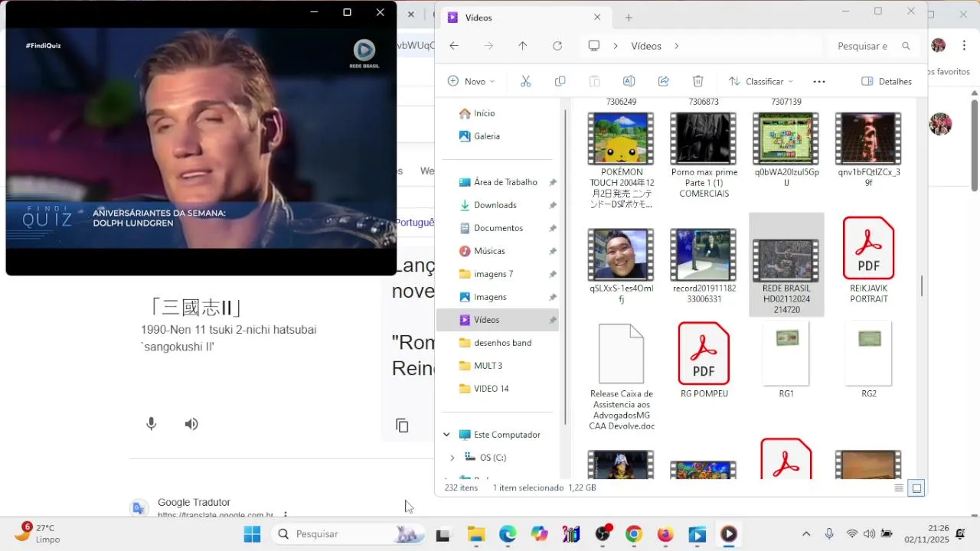This screenshot has width=980, height=551.
Task: Click the microphone icon in Google Translate
Action: tap(152, 424)
